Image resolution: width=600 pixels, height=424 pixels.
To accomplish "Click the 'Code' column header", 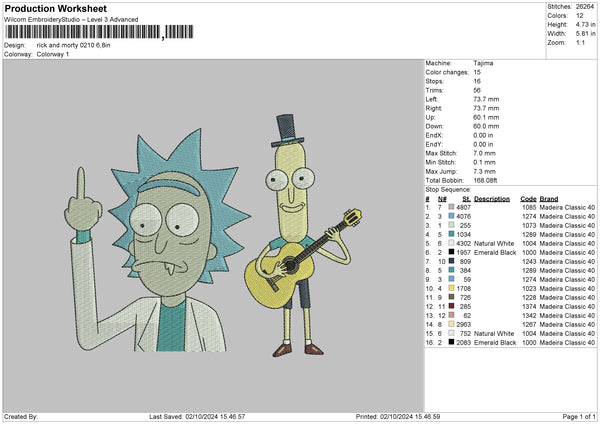I will 528,199.
